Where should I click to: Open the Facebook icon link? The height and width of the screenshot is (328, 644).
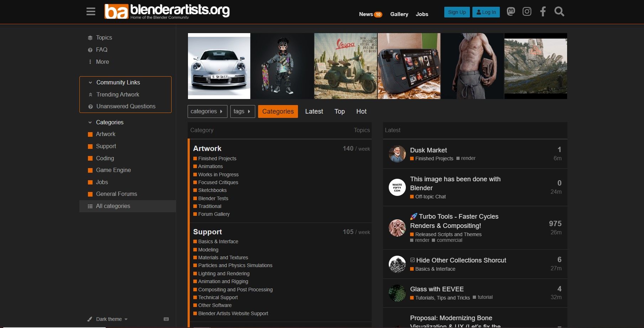click(x=543, y=12)
